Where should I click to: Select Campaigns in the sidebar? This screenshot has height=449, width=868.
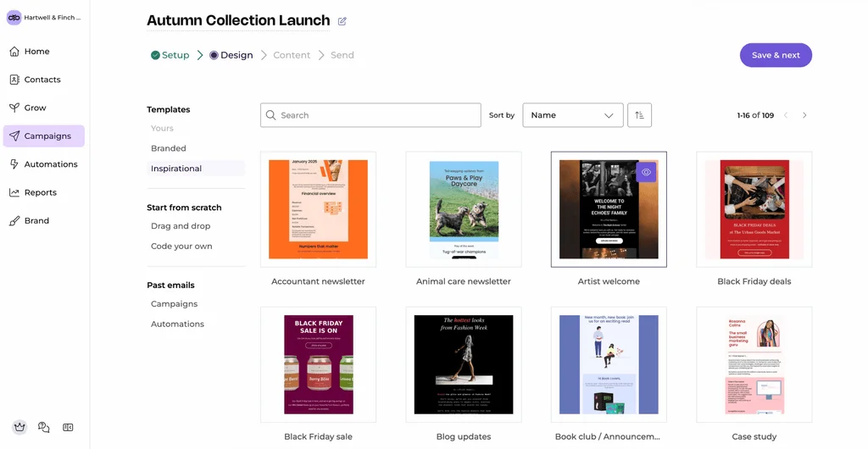click(x=44, y=136)
